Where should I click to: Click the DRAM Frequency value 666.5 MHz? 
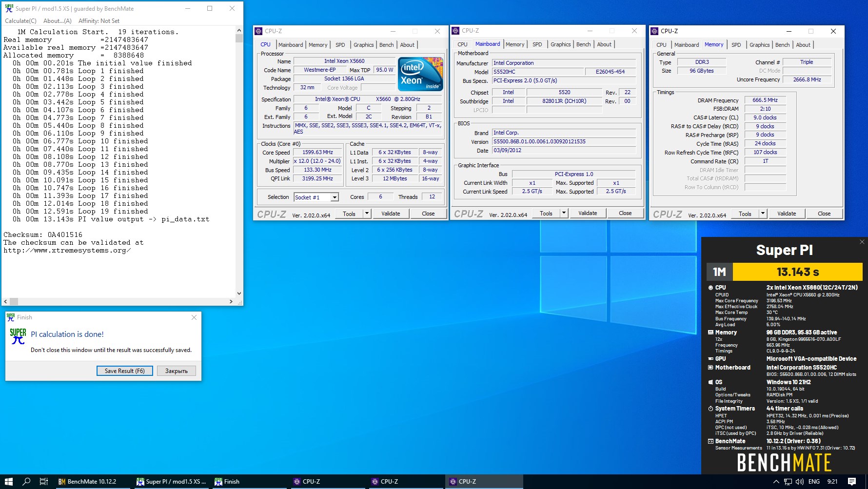click(x=765, y=100)
